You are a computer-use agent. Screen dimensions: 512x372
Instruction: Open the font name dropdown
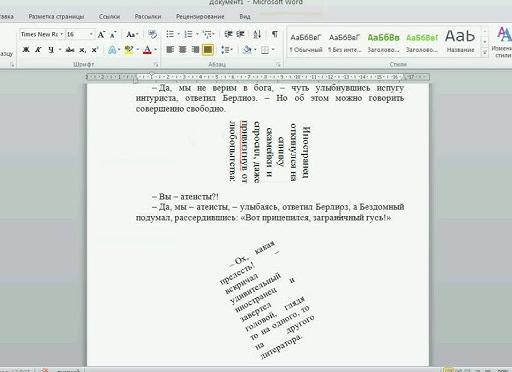click(62, 34)
